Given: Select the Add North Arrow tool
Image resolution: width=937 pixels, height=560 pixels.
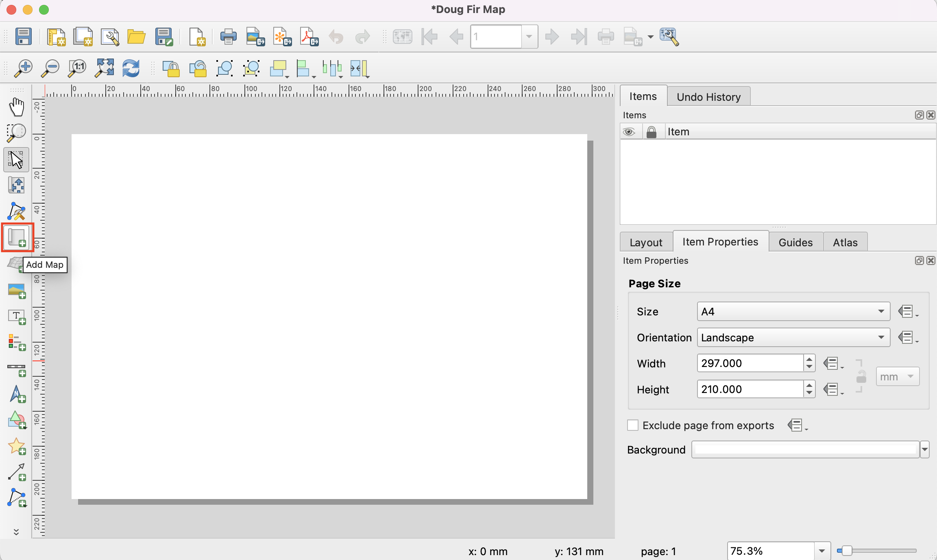Looking at the screenshot, I should (17, 394).
